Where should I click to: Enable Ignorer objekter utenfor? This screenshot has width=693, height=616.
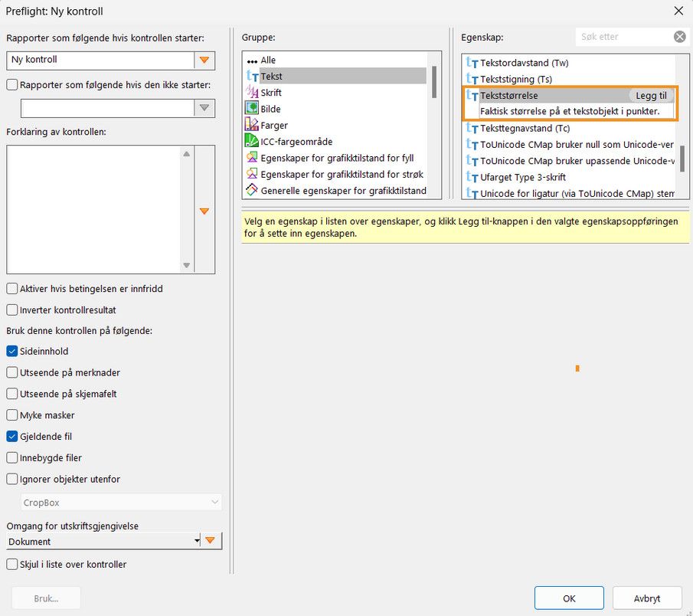(x=12, y=479)
